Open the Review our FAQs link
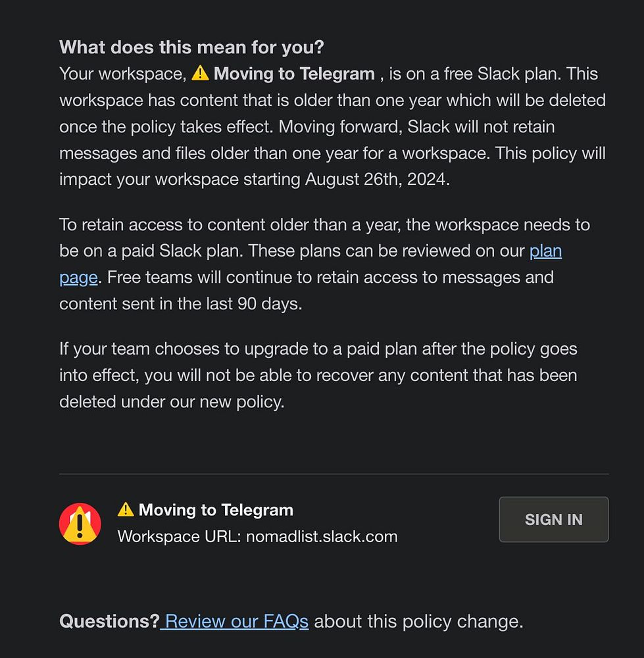644x658 pixels. (x=236, y=621)
